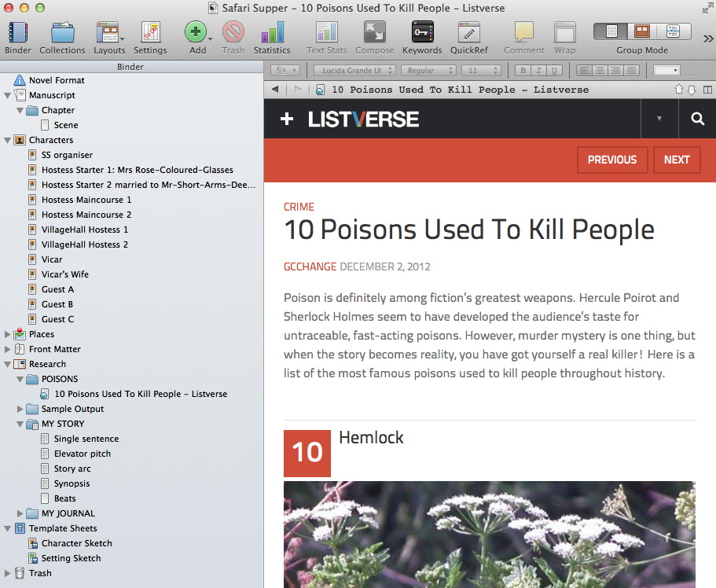Viewport: 716px width, 588px height.
Task: Collapse the Research folder
Action: 7,365
